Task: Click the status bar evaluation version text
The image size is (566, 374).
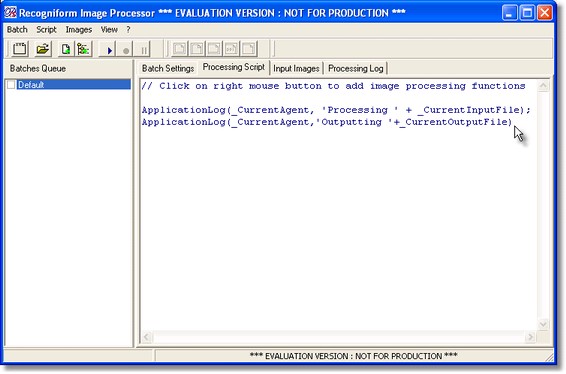Action: (x=353, y=356)
